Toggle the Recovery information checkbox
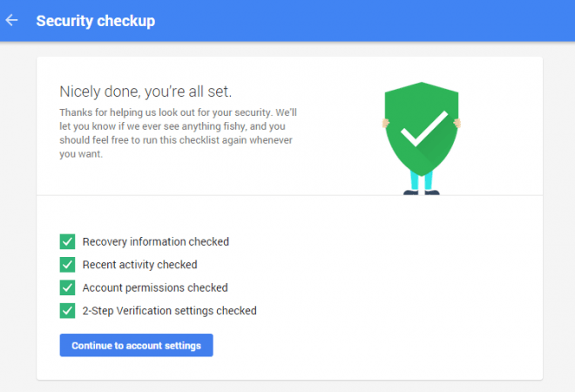The height and width of the screenshot is (392, 575). 67,241
